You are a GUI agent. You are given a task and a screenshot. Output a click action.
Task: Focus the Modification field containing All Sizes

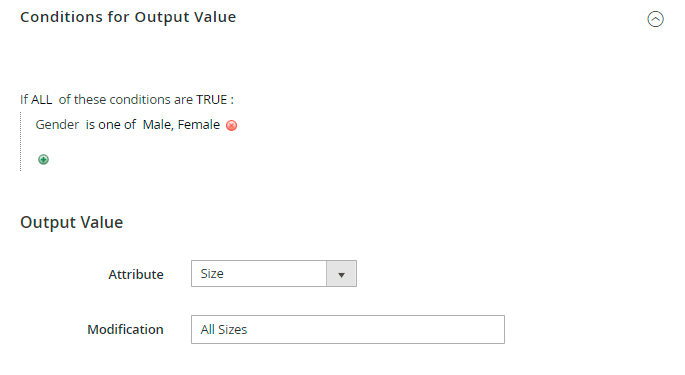[x=348, y=330]
